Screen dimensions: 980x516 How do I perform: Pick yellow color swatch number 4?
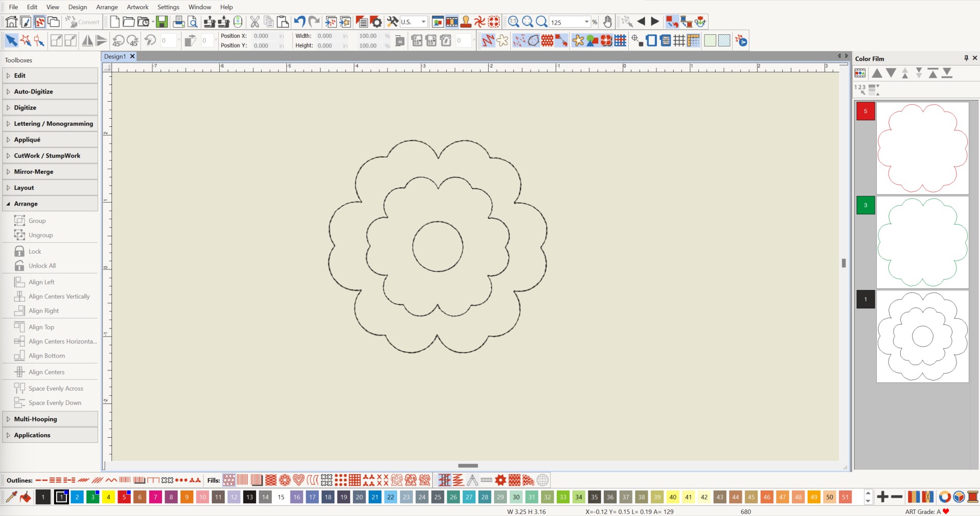point(108,497)
